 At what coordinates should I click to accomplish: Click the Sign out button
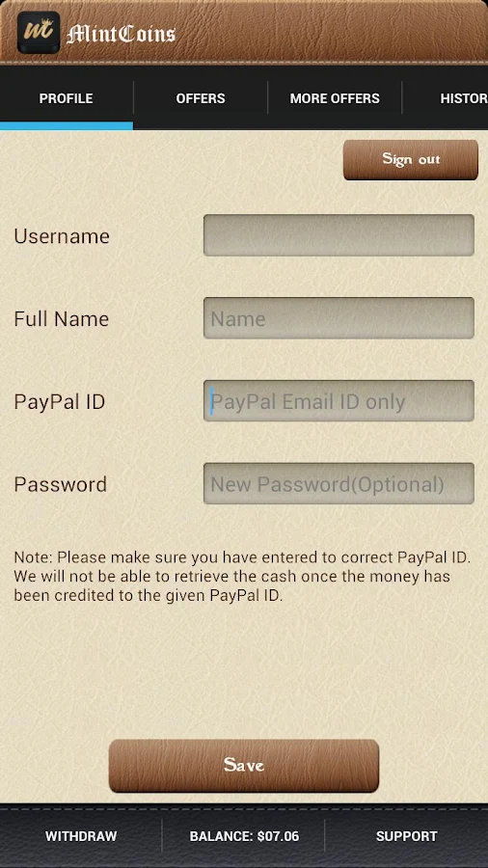411,159
